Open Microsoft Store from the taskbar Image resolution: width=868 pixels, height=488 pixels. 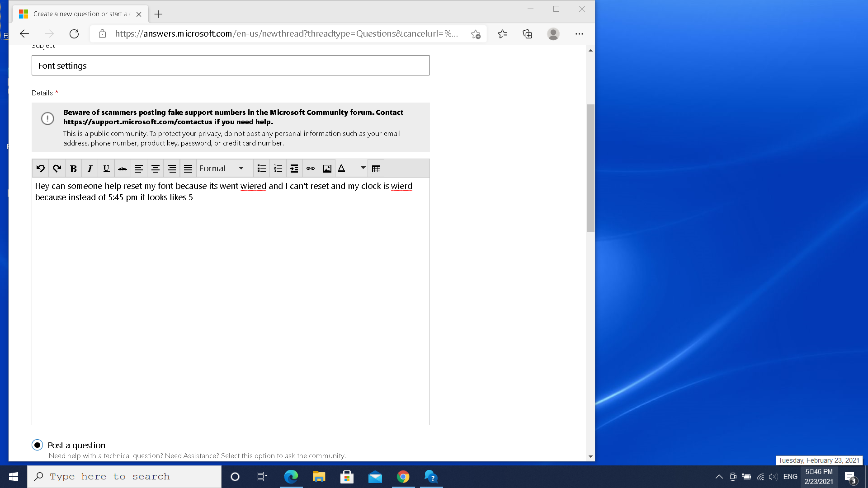click(347, 477)
